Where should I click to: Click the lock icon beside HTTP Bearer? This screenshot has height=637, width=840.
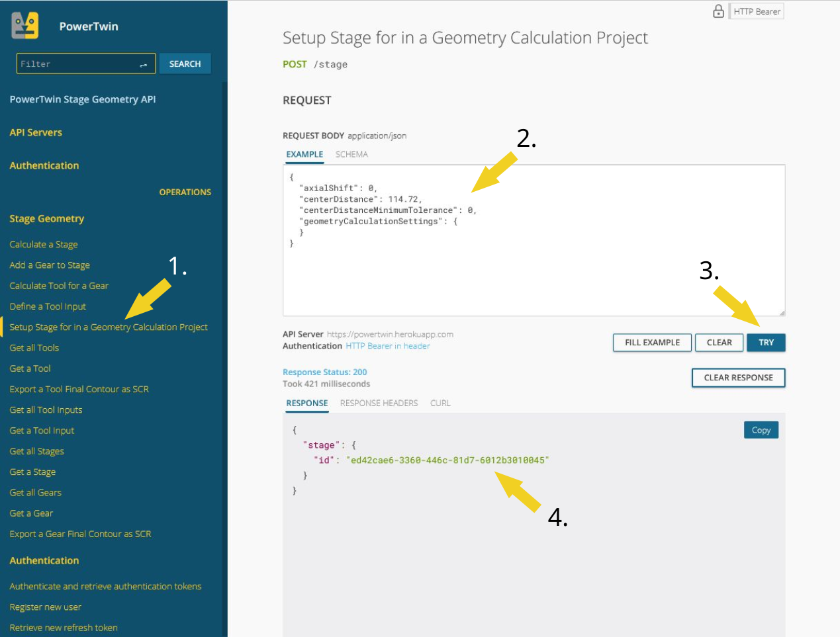pos(718,11)
